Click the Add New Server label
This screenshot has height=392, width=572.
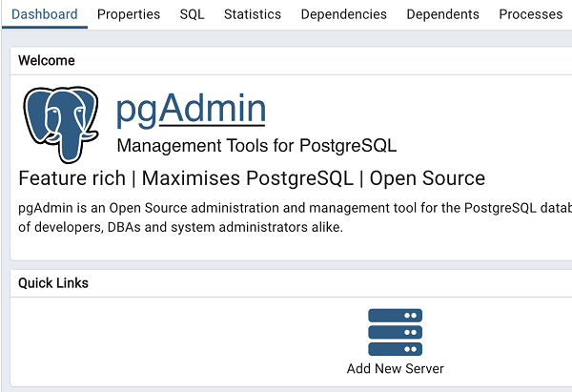395,369
